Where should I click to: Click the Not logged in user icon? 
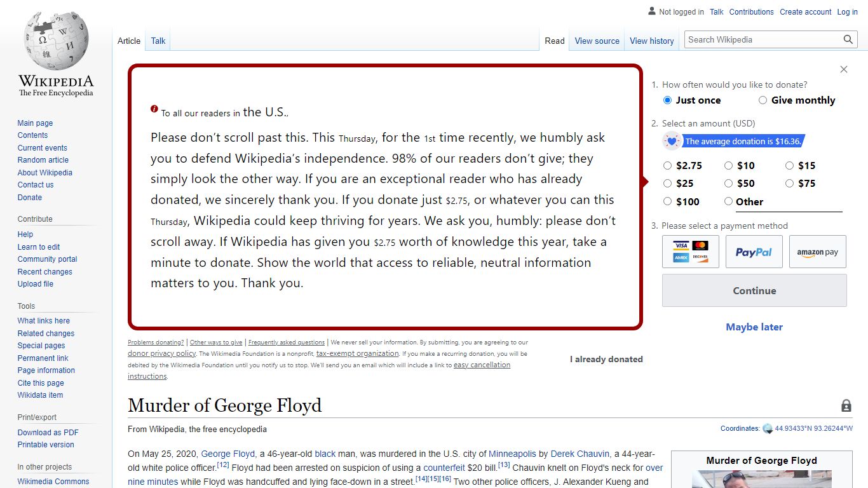pos(652,11)
